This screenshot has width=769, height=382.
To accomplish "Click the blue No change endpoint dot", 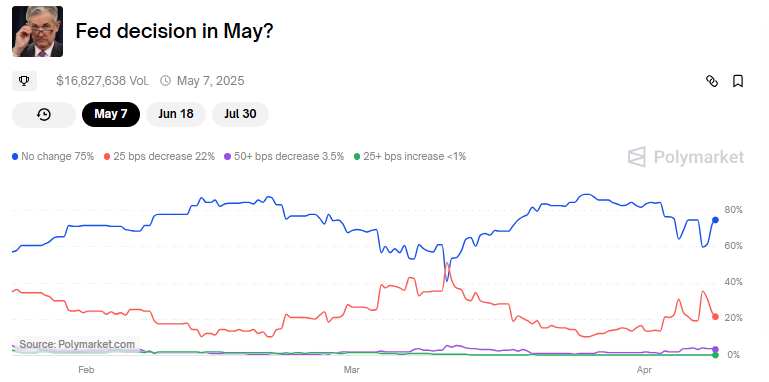I will pyautogui.click(x=715, y=220).
